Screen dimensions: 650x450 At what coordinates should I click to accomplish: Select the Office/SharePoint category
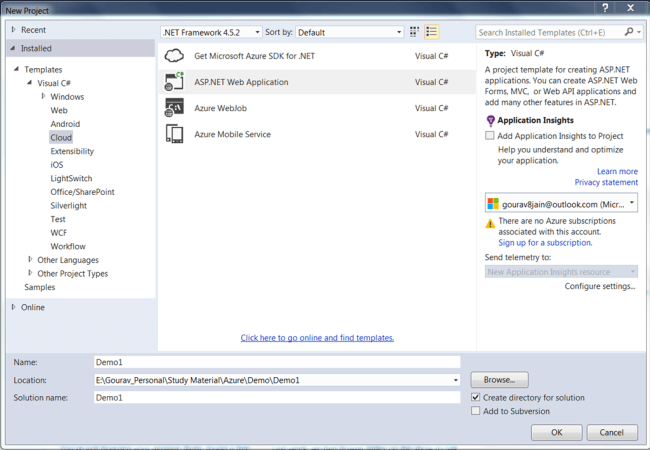82,192
